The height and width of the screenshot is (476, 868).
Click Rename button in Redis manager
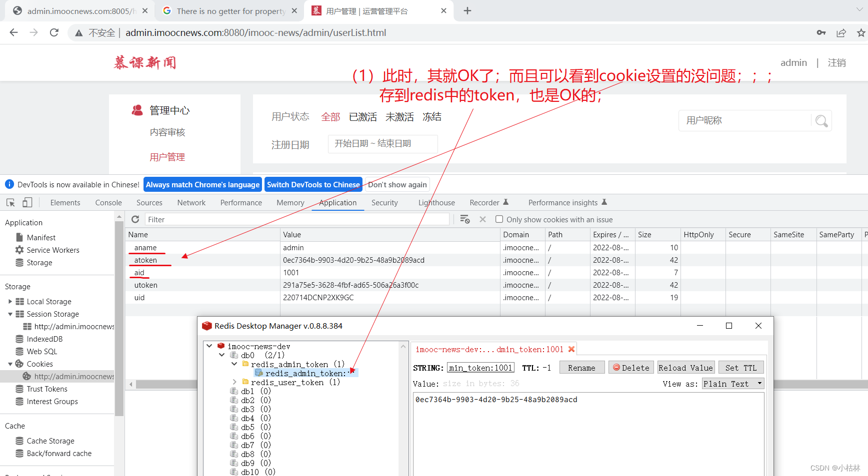[x=581, y=368]
